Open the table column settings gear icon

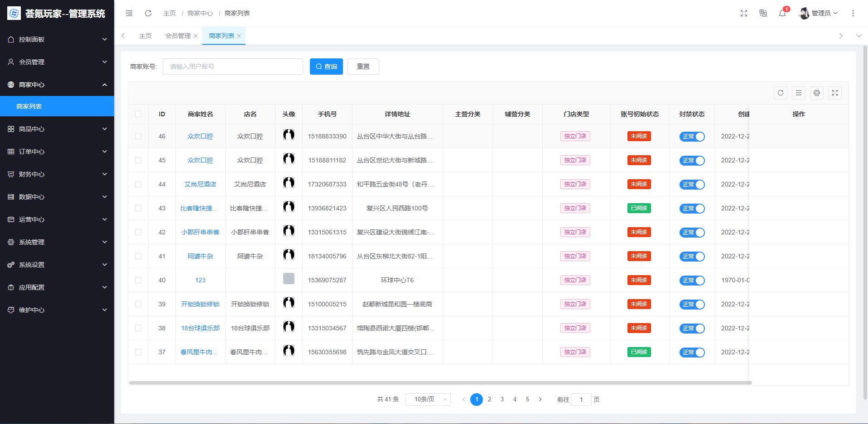(817, 93)
